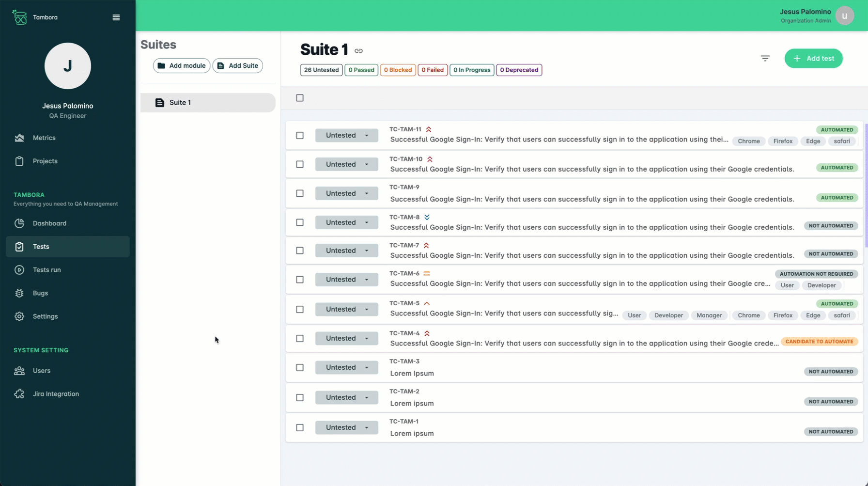This screenshot has width=868, height=486.
Task: Open Untested status dropdown for TC-TAM-10
Action: click(x=347, y=164)
